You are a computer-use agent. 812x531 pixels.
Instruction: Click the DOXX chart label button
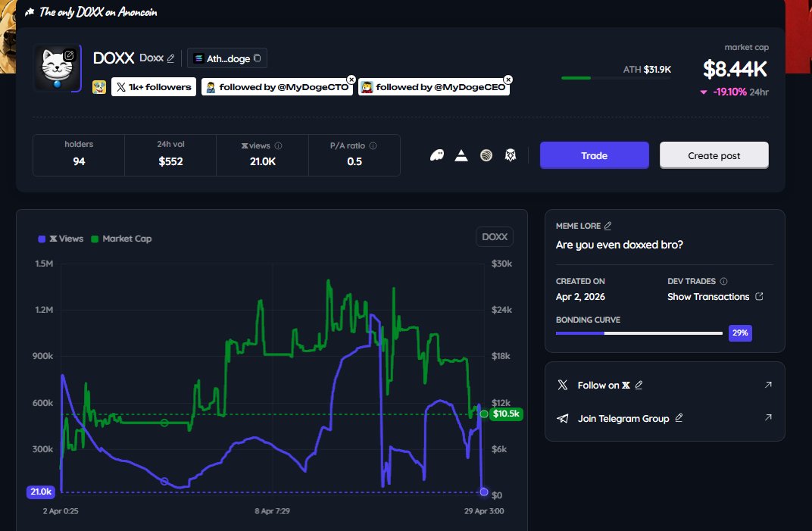pyautogui.click(x=495, y=237)
